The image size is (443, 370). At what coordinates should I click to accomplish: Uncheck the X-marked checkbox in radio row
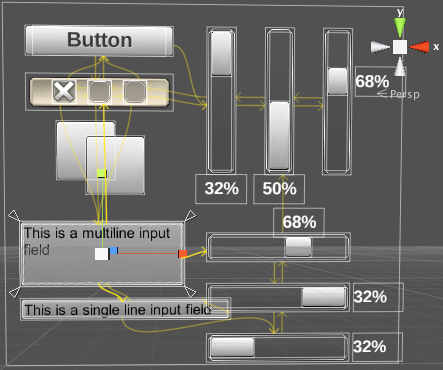64,91
